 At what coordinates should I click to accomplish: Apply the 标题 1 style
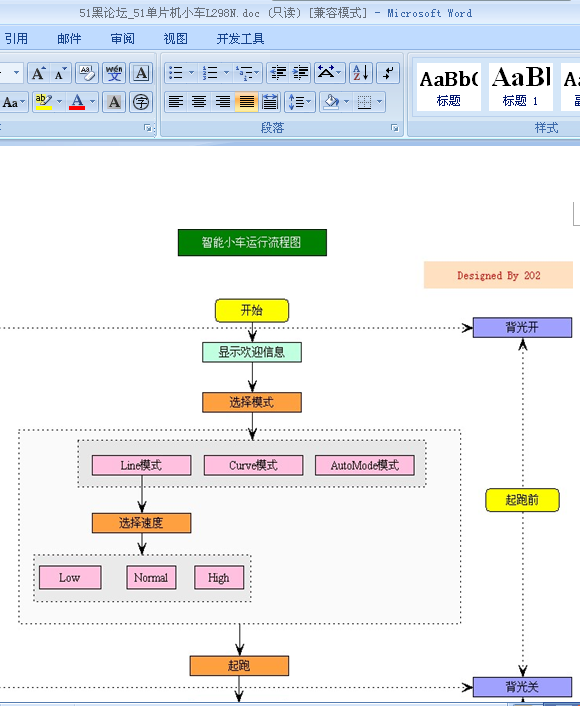pos(521,87)
